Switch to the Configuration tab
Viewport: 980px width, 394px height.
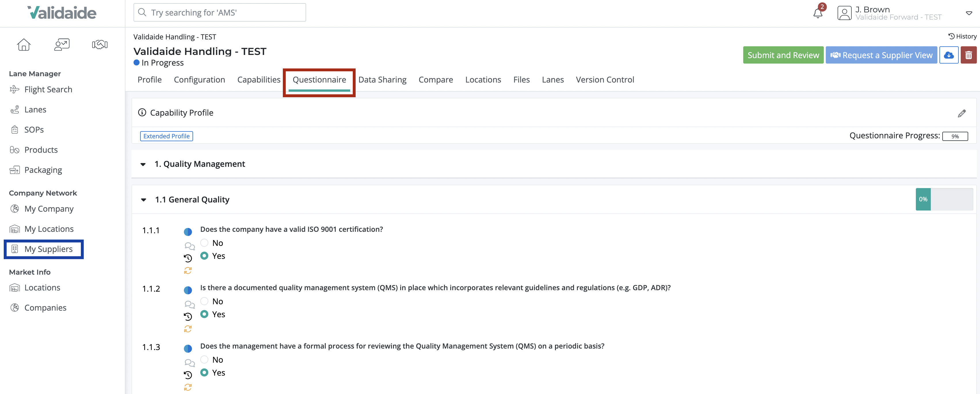tap(199, 79)
